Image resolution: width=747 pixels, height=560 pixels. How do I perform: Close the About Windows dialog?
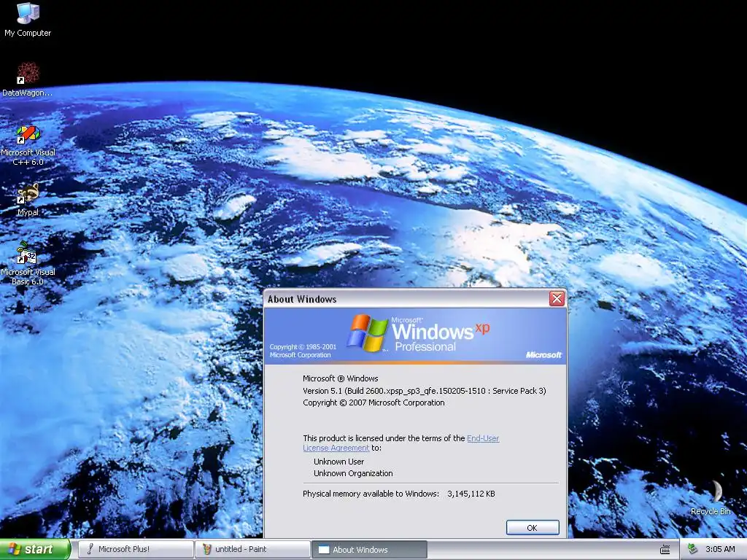point(557,298)
